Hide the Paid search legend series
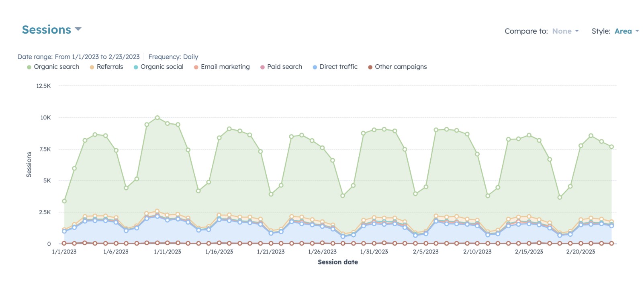The height and width of the screenshot is (299, 644). tap(284, 67)
